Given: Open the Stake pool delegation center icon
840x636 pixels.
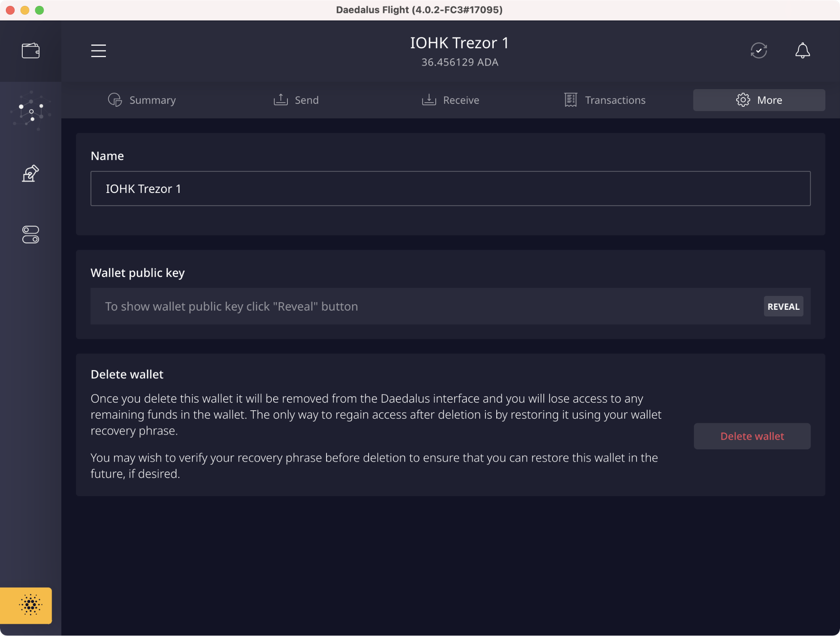Looking at the screenshot, I should tap(31, 111).
